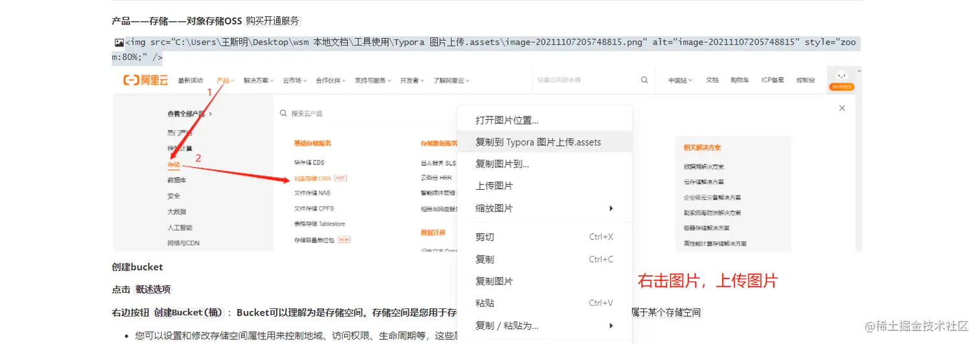Click the 购买开通服务 inline code text

(273, 21)
